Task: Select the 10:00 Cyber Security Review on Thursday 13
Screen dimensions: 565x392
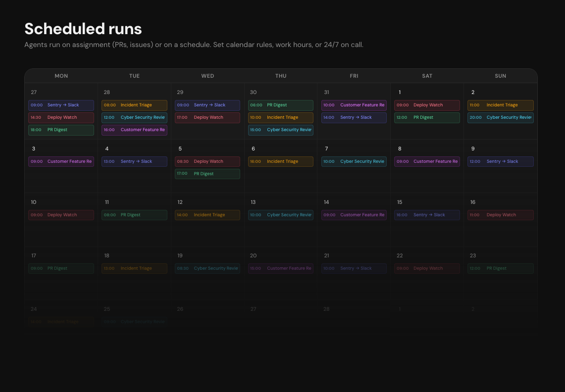Action: point(281,215)
